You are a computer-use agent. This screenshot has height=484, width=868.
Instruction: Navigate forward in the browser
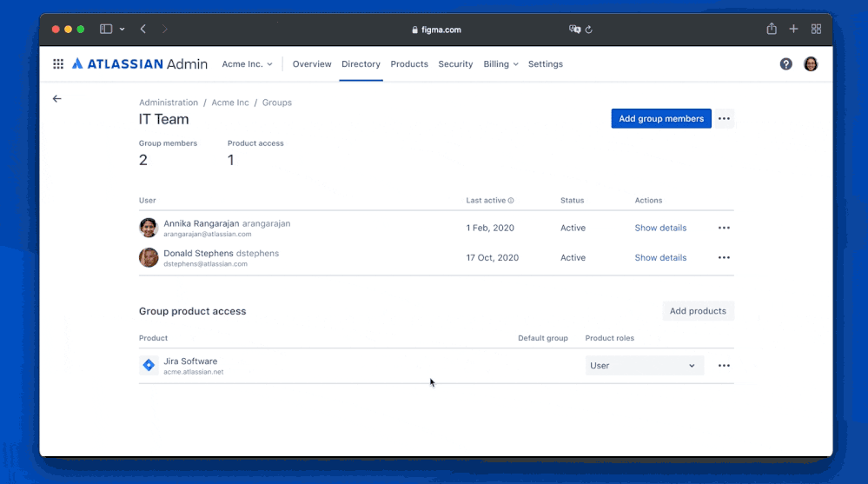click(x=164, y=29)
